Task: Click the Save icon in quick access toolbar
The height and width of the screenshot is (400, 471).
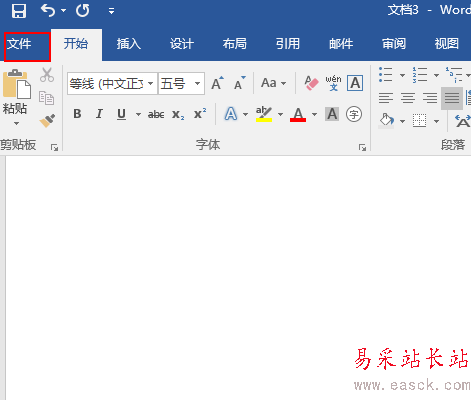Action: (x=19, y=11)
